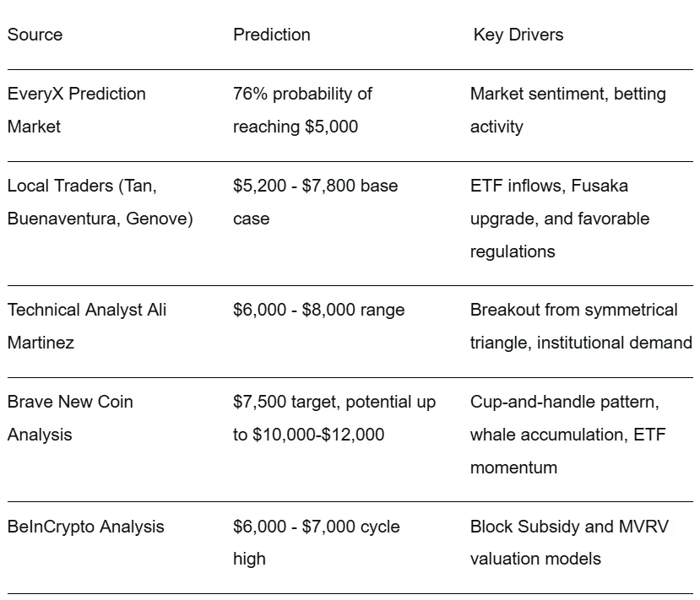Select the BeInCrypto Analysis source cell
The height and width of the screenshot is (600, 700).
click(85, 527)
